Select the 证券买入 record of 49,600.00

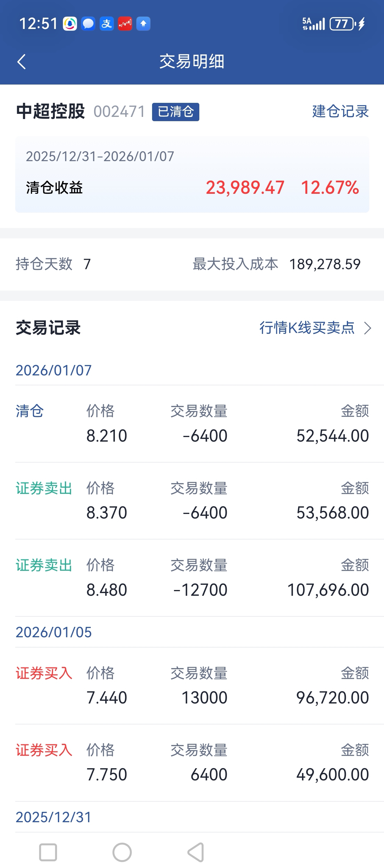(x=192, y=762)
